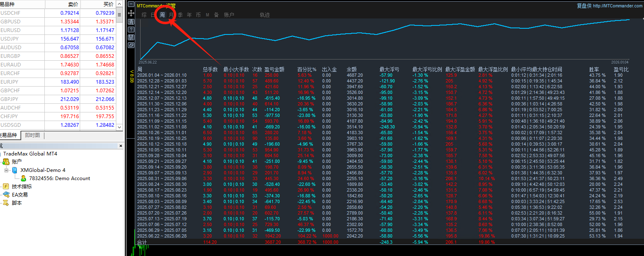The height and width of the screenshot is (256, 644).
Task: Click the user icon beside 78324556 Demo Account
Action: 23,178
